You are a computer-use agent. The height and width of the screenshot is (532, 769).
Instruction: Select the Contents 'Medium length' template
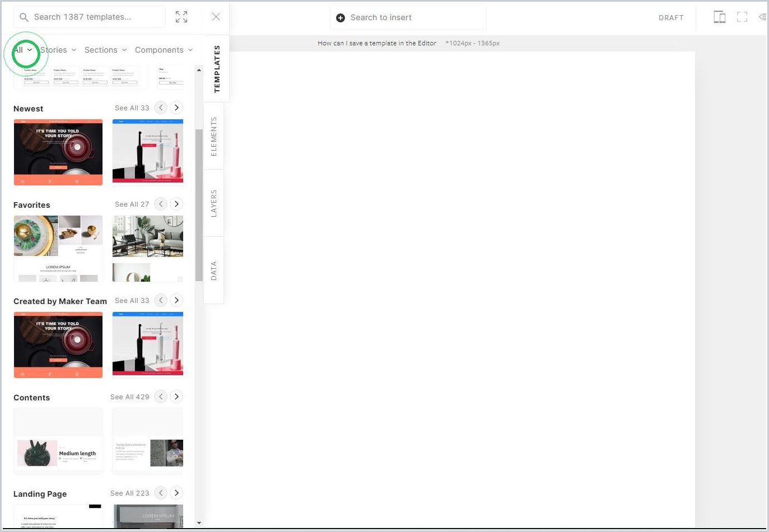point(58,441)
